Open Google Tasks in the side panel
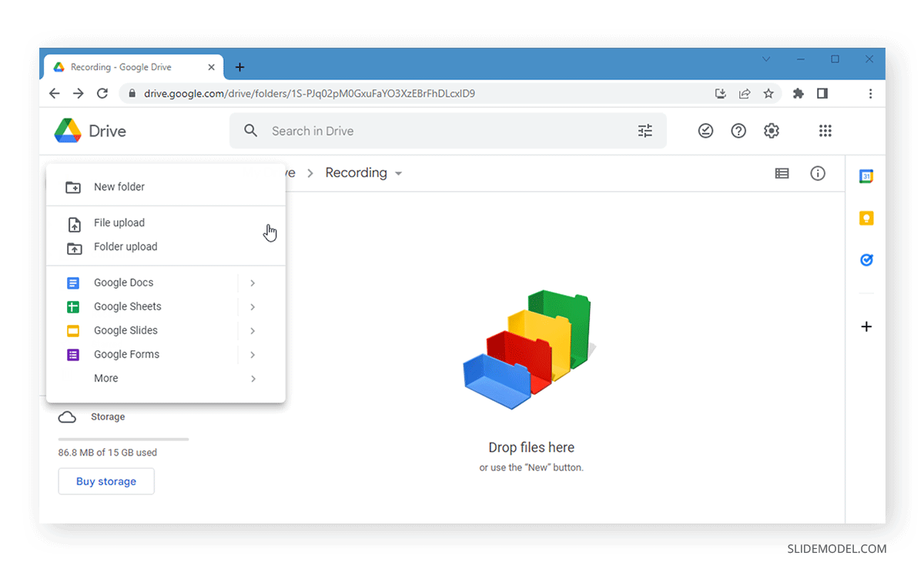Viewport: 924px width, 572px height. pos(866,260)
